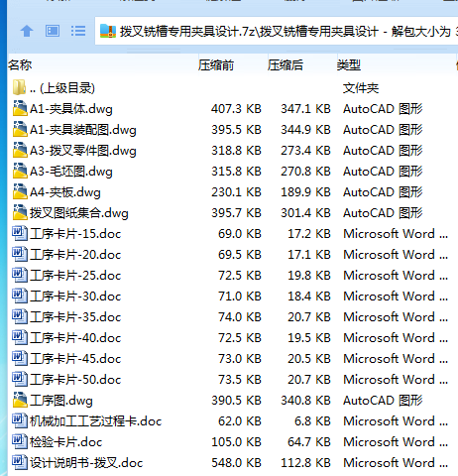Screen dimensions: 458x476
Task: Click the Word icon of 工序卡片-25.doc
Action: (x=20, y=275)
